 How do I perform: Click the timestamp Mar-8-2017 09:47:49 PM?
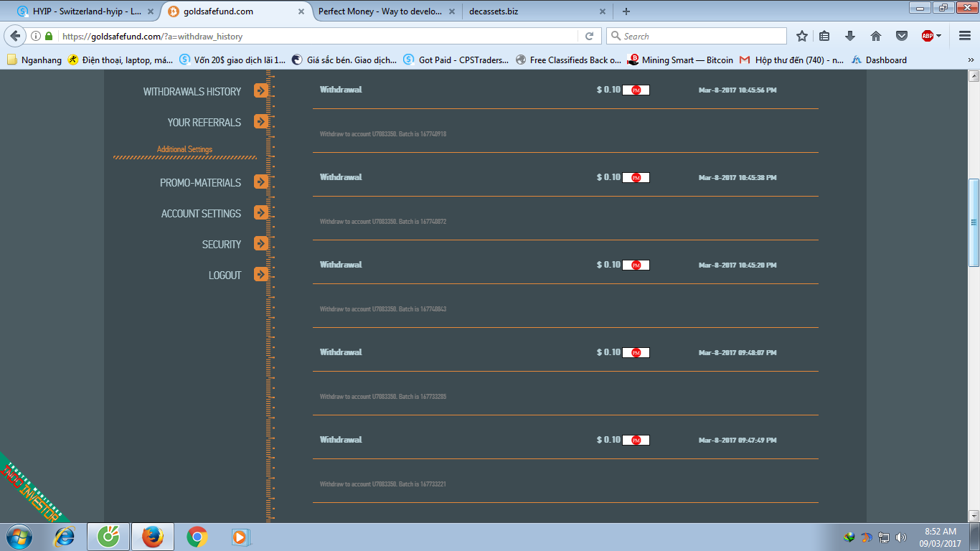738,441
